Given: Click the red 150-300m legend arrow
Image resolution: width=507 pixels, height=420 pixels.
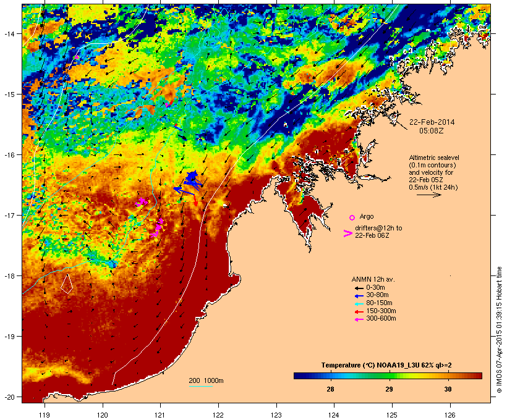Looking at the screenshot, I should [359, 312].
